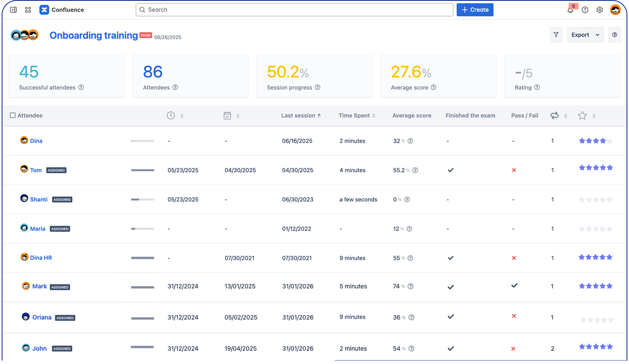
Task: Click the help question mark icon in the top bar
Action: 585,10
